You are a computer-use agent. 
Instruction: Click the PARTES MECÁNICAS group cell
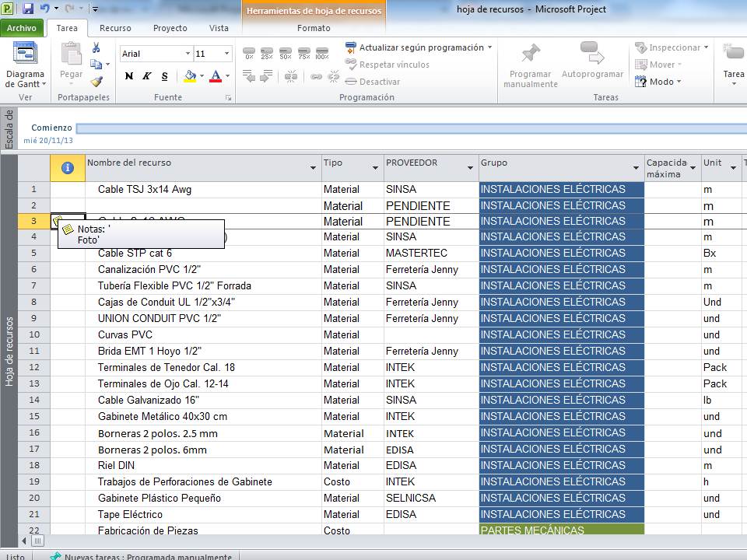pyautogui.click(x=562, y=530)
